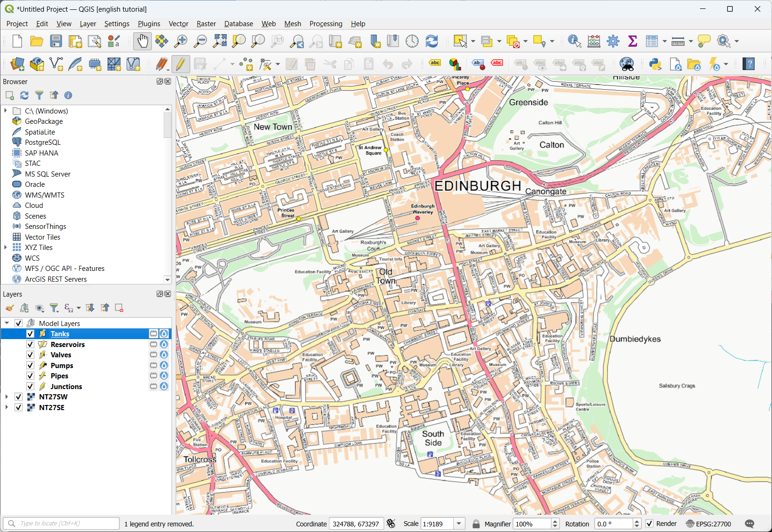The height and width of the screenshot is (532, 772).
Task: Open the Processing menu
Action: [326, 24]
